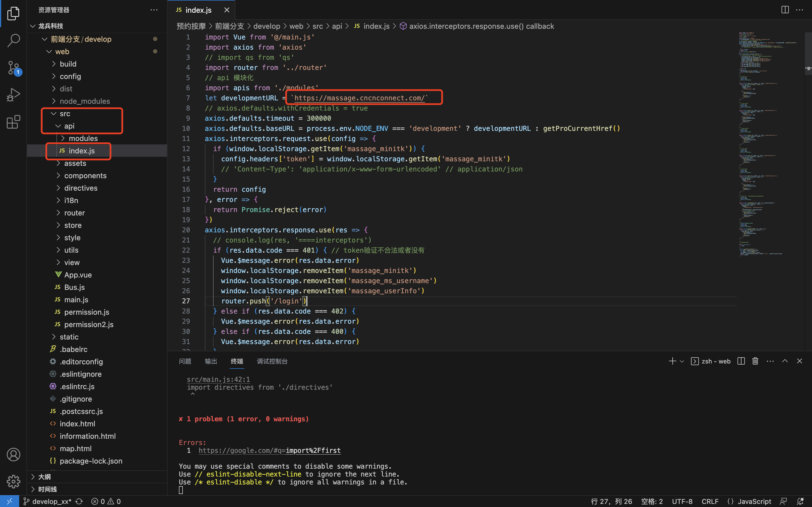812x507 pixels.
Task: Open Run and Debug view
Action: [14, 95]
